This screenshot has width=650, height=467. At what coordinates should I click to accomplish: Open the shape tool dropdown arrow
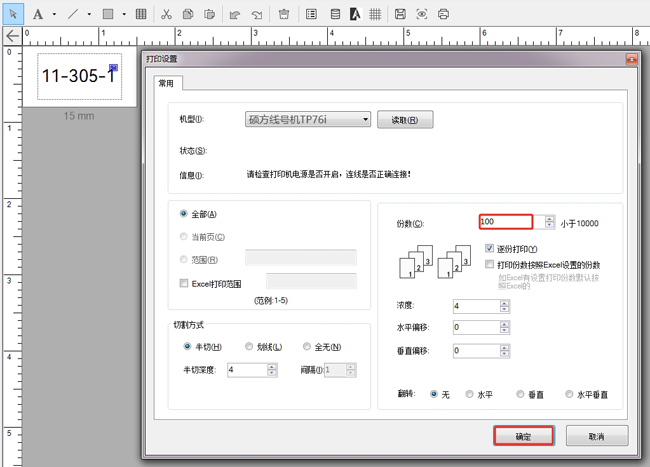[124, 15]
